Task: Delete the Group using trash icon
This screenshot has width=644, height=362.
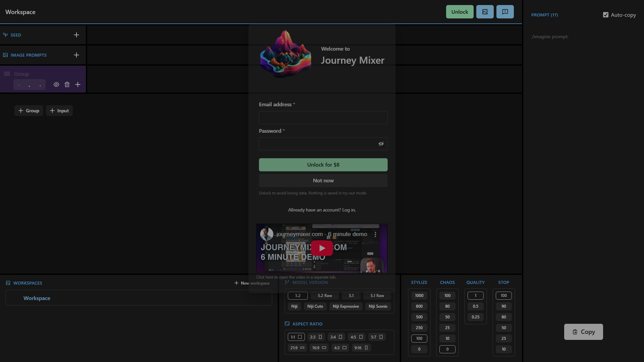Action: pos(67,84)
